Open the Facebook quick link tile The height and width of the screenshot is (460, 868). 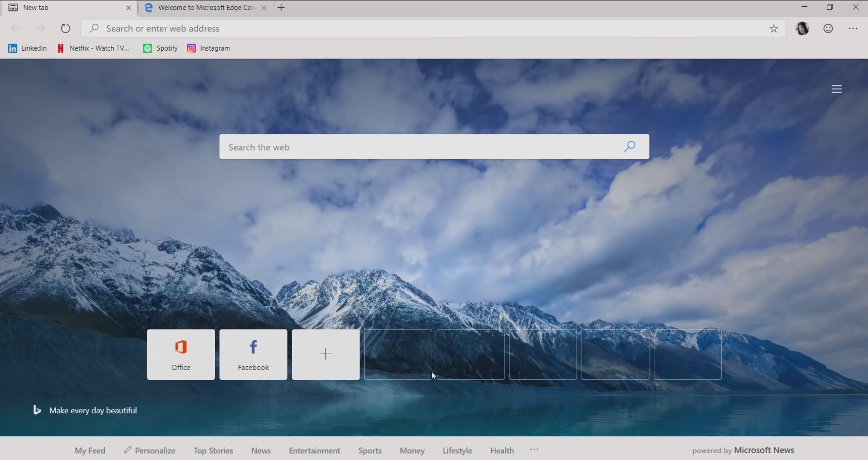(254, 355)
